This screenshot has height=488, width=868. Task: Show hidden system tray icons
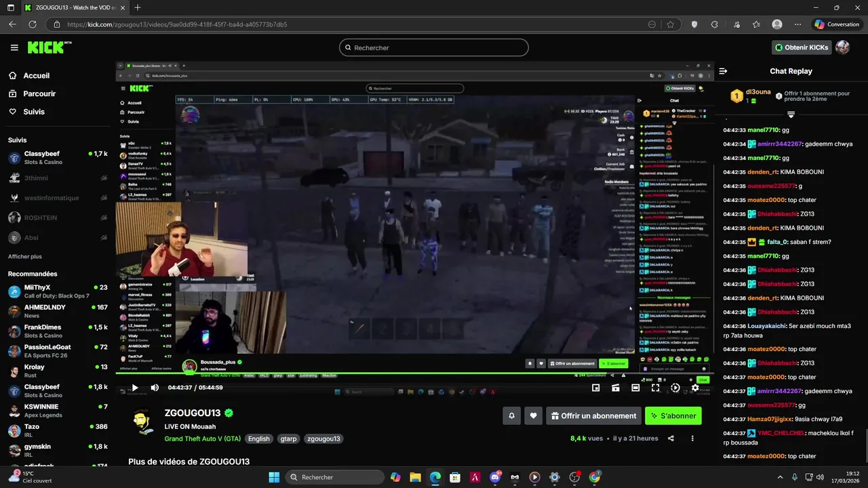[x=780, y=477]
